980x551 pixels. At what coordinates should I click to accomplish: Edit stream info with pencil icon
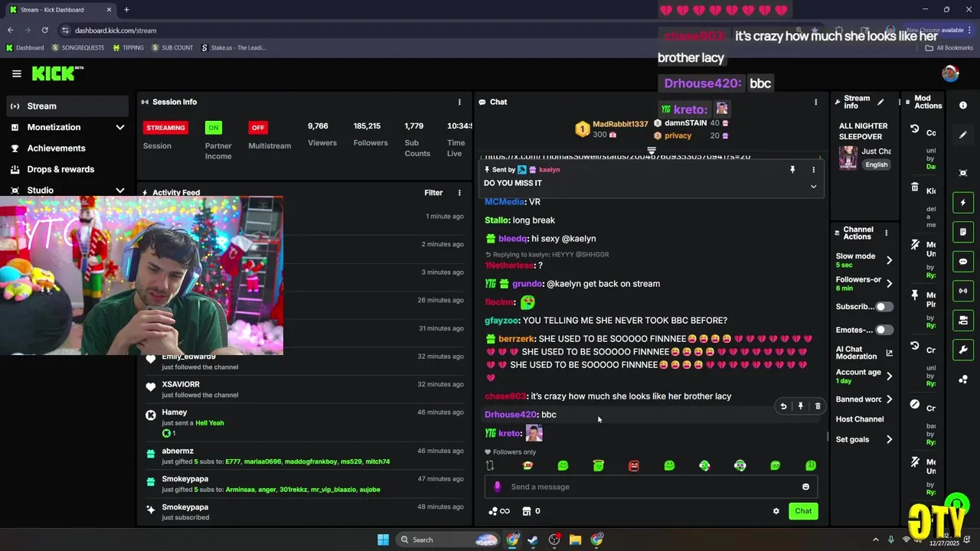coord(880,102)
